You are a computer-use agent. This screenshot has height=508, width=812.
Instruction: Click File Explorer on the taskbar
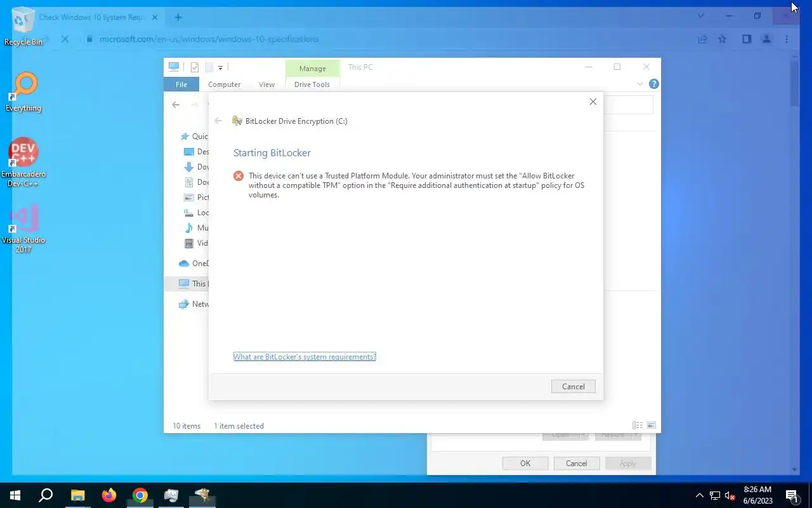click(x=77, y=495)
